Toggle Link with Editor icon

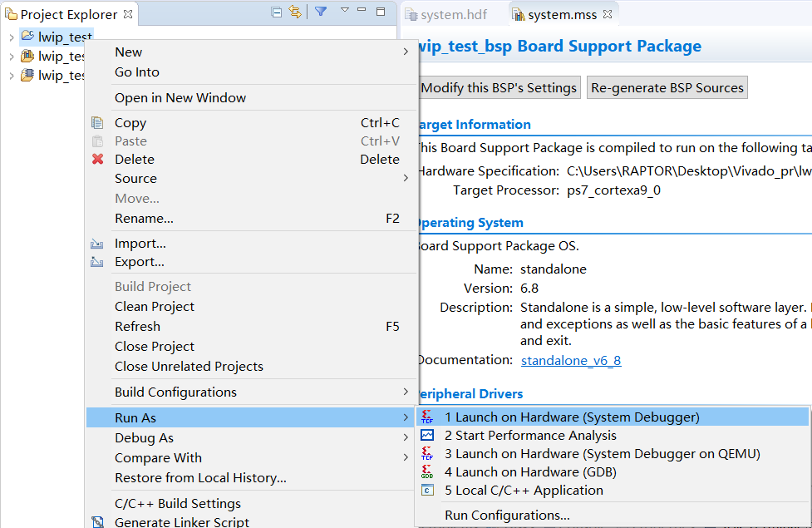[295, 12]
